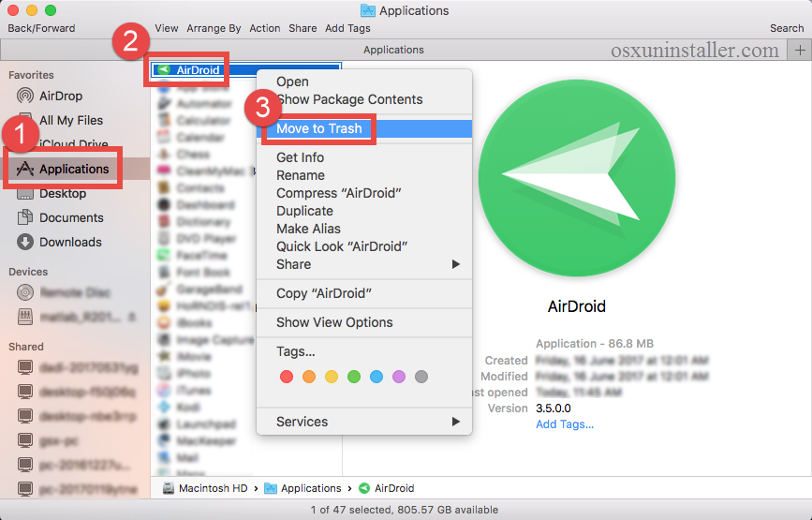Add a new tab with plus button
812x520 pixels.
pyautogui.click(x=800, y=51)
